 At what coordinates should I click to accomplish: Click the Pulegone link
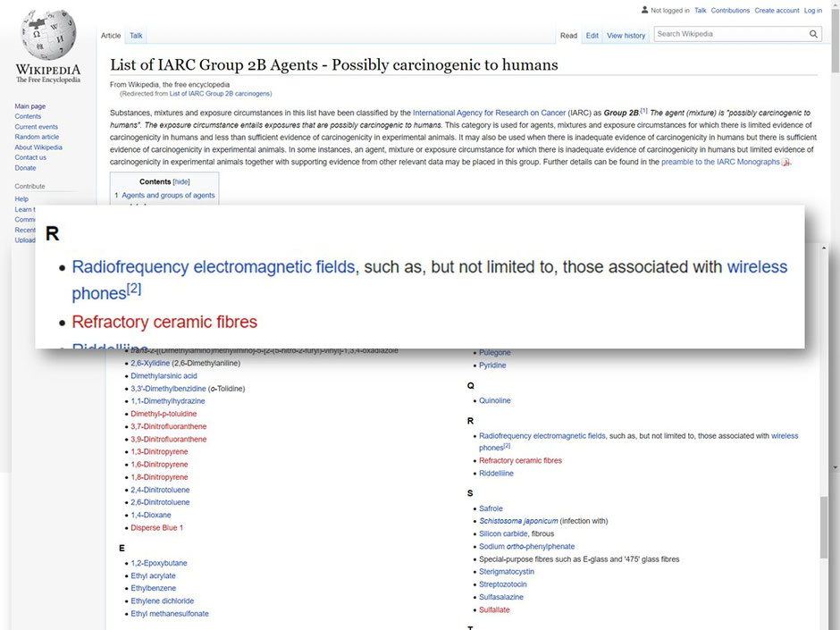click(x=495, y=352)
